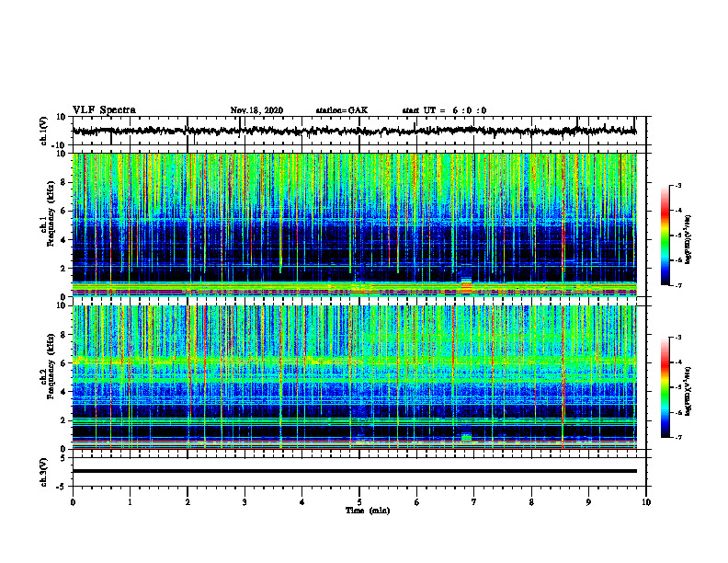Click the ch.1 voltage waveform trace
728x563 pixels.
pos(354,131)
